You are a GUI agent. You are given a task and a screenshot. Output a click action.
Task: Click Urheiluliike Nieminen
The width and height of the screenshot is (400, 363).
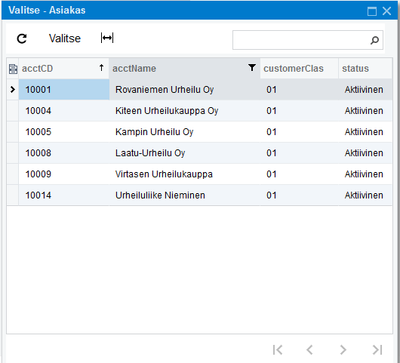(160, 195)
